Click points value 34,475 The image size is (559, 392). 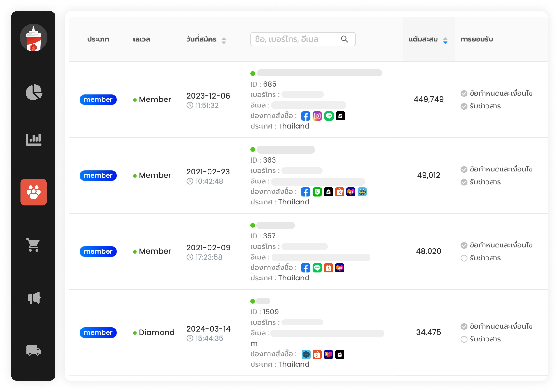tap(429, 332)
